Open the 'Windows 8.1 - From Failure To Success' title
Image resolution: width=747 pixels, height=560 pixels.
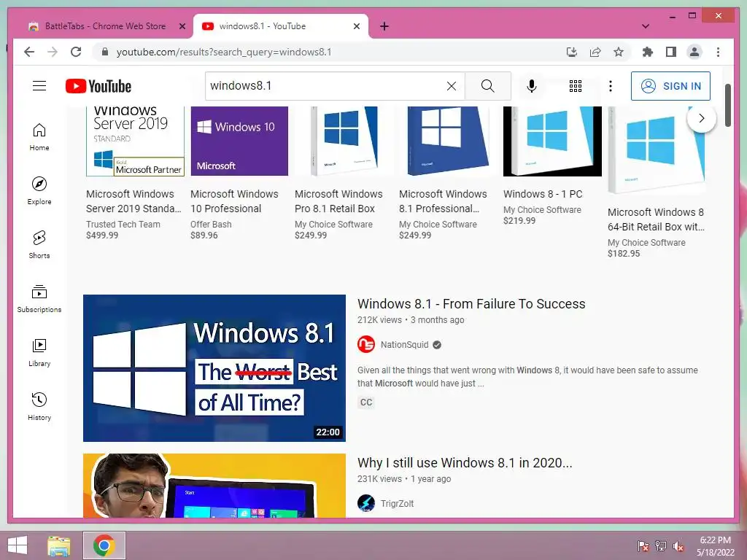pyautogui.click(x=471, y=303)
